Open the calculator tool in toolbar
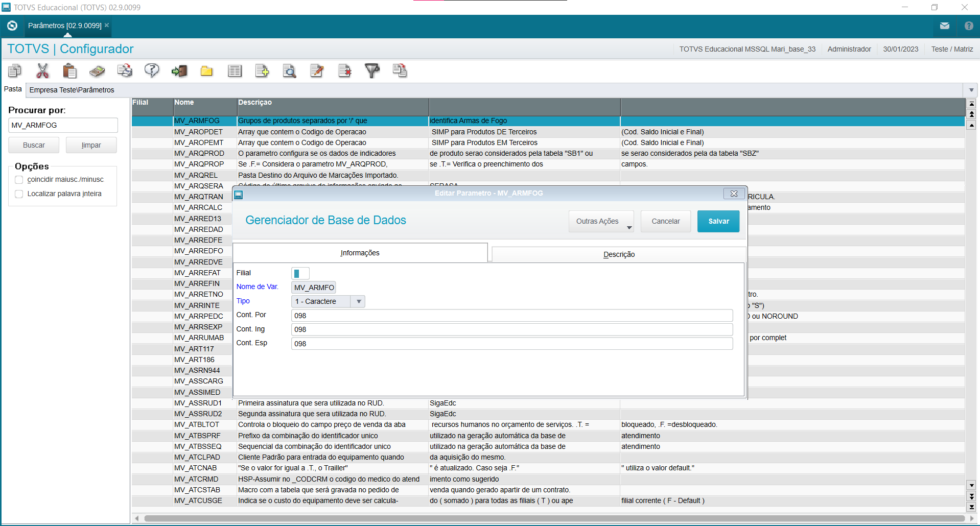This screenshot has height=526, width=980. (x=97, y=70)
